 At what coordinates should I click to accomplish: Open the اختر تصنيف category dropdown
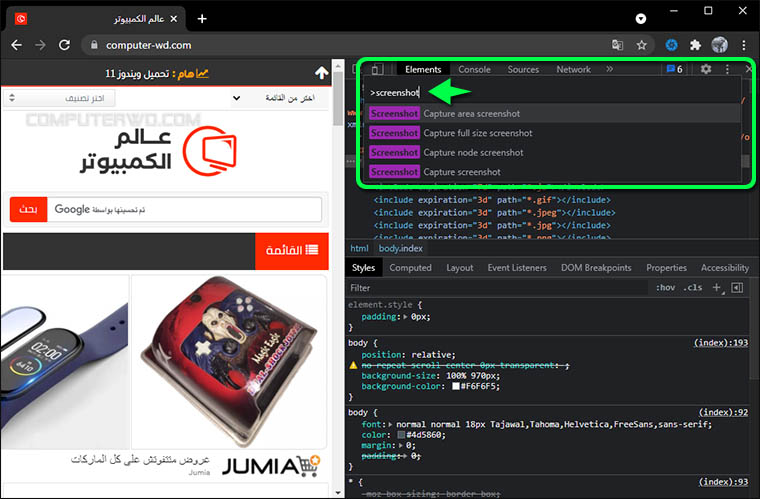[59, 98]
